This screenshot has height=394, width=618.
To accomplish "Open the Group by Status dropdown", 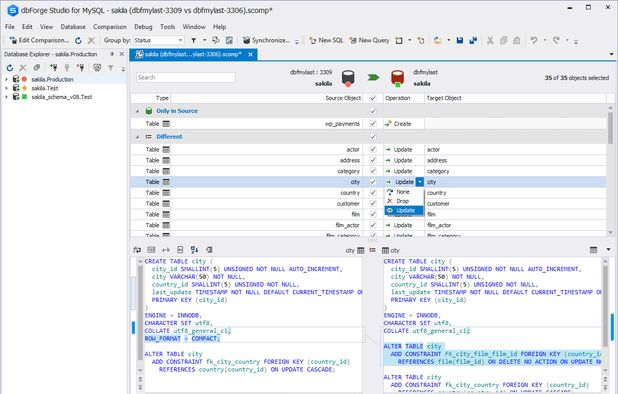I will coord(158,40).
